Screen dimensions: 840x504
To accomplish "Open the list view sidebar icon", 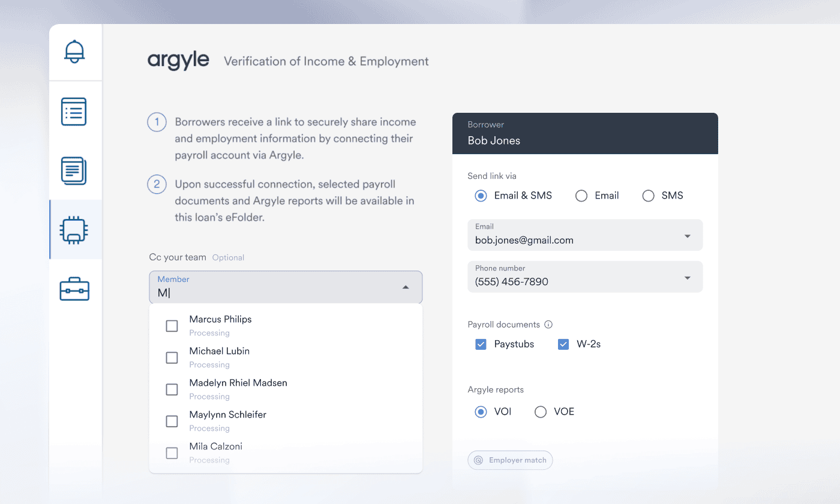I will tap(74, 112).
